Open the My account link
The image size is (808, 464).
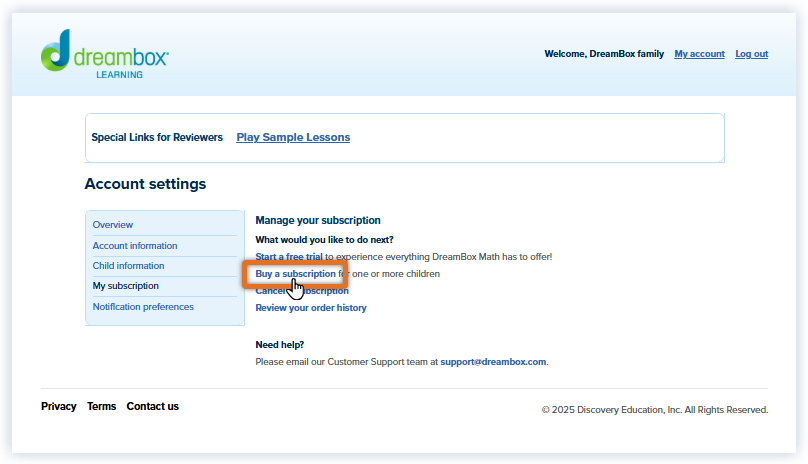(699, 54)
